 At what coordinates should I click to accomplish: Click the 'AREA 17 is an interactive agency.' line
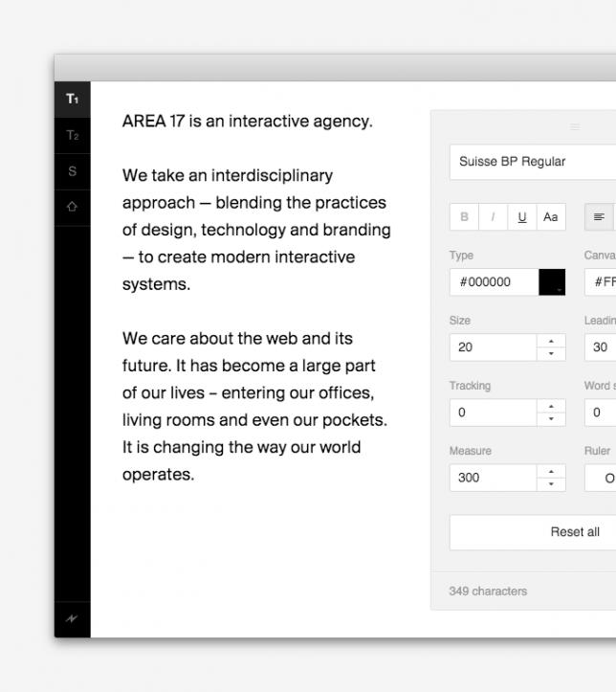[248, 122]
